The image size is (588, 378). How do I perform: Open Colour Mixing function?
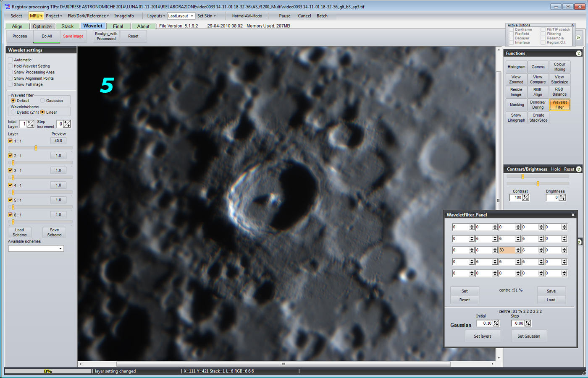[559, 67]
